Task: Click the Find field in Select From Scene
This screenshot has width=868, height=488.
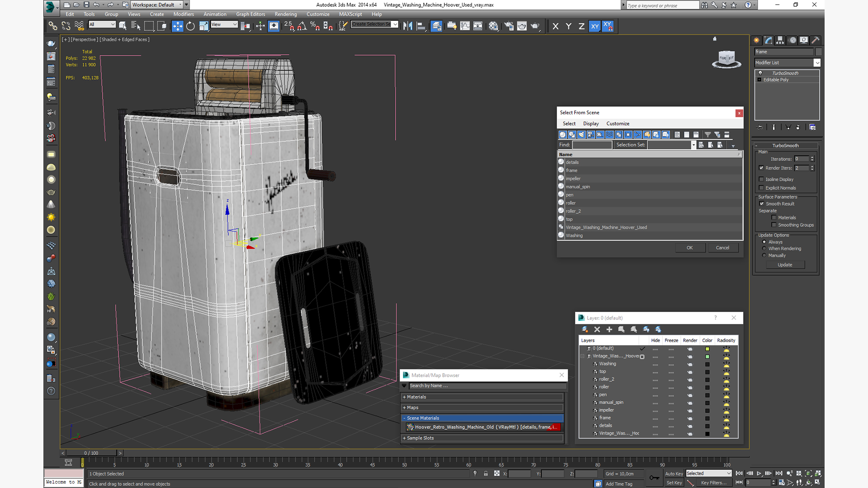Action: coord(592,145)
